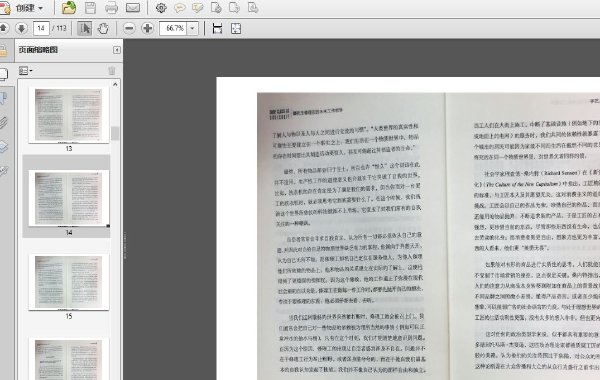Screen dimensions: 600x380
Task: Go to previous page with up arrow
Action: (3, 28)
